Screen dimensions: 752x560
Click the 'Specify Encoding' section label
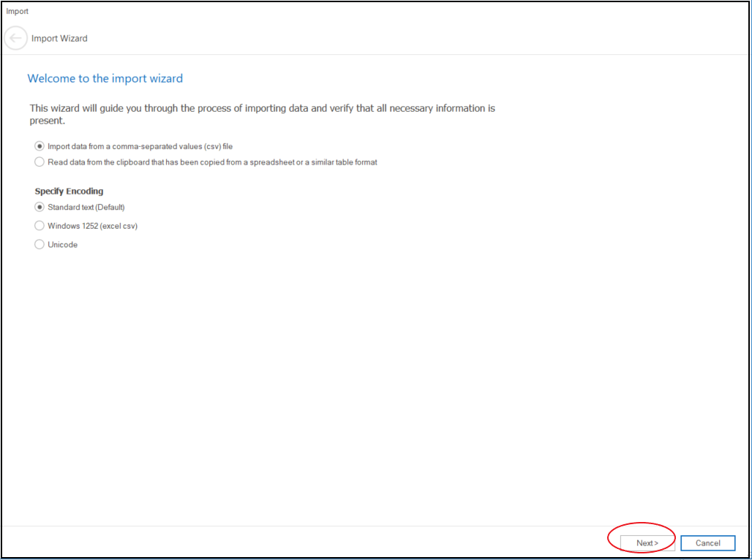click(x=69, y=192)
